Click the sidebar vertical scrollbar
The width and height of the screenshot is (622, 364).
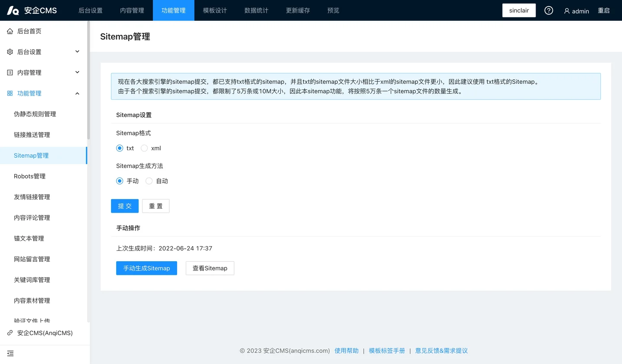(89, 80)
